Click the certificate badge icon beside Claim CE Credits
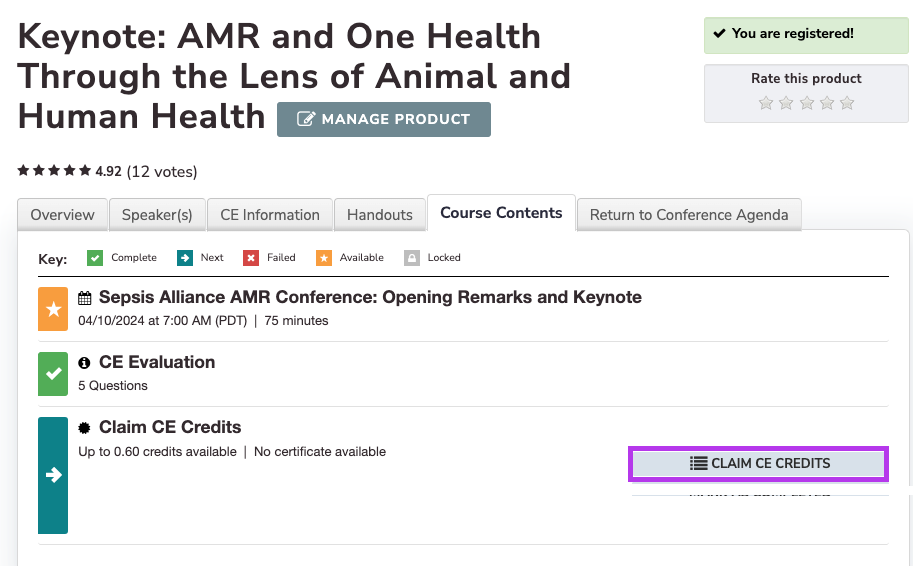Viewport: 913px width, 566px height. coord(85,428)
